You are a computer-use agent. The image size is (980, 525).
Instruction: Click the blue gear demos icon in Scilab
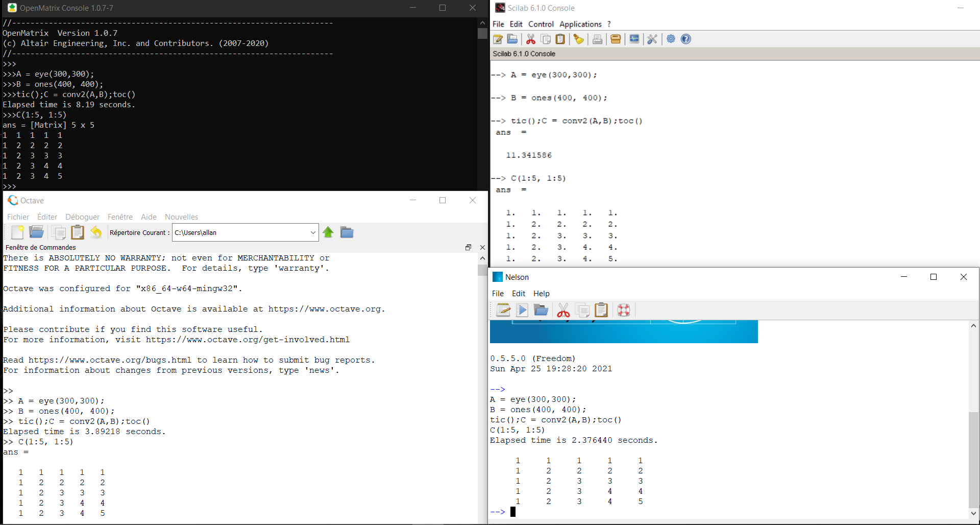[671, 39]
